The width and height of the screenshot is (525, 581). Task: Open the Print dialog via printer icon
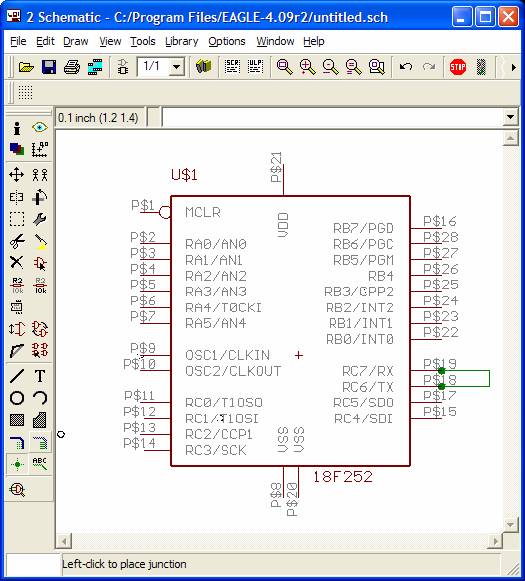72,67
